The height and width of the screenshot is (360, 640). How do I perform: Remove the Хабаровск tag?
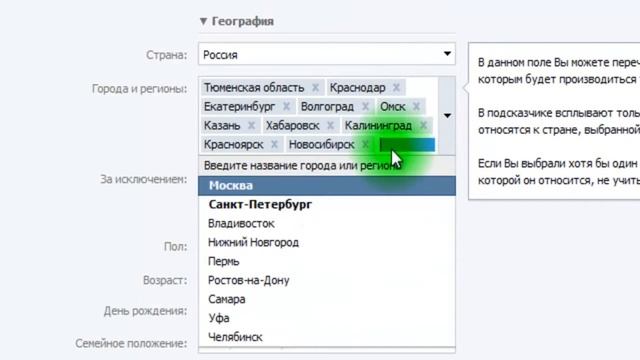point(330,126)
